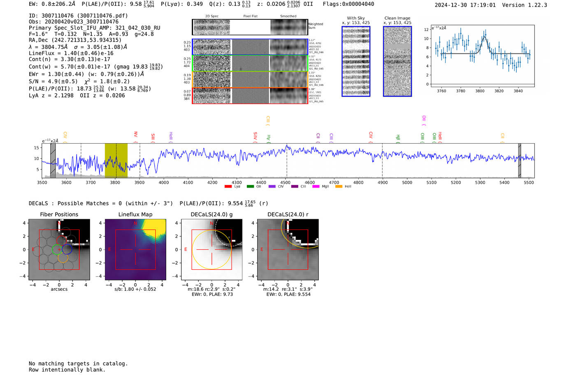Open the With Sky image panel
576x392 pixels.
(x=356, y=61)
